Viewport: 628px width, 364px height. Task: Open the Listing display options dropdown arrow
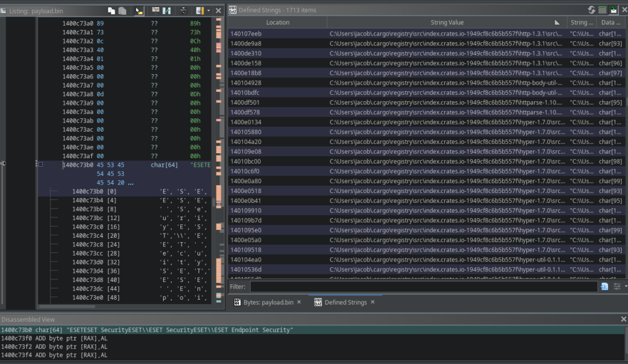[209, 10]
